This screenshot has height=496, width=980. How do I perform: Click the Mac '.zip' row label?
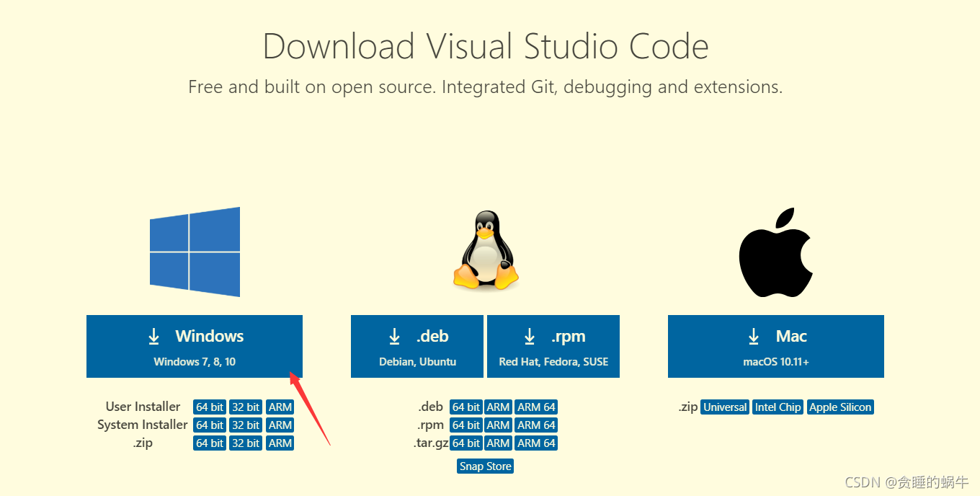click(688, 407)
